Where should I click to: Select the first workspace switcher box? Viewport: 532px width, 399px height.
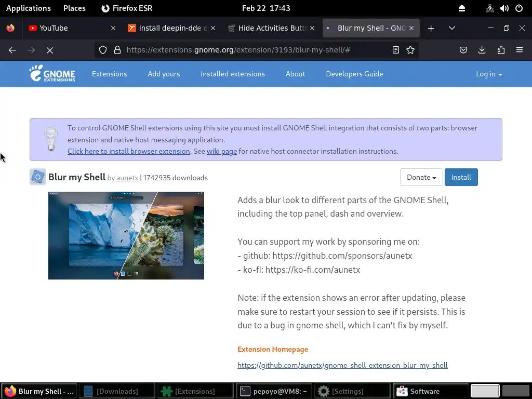tap(485, 391)
